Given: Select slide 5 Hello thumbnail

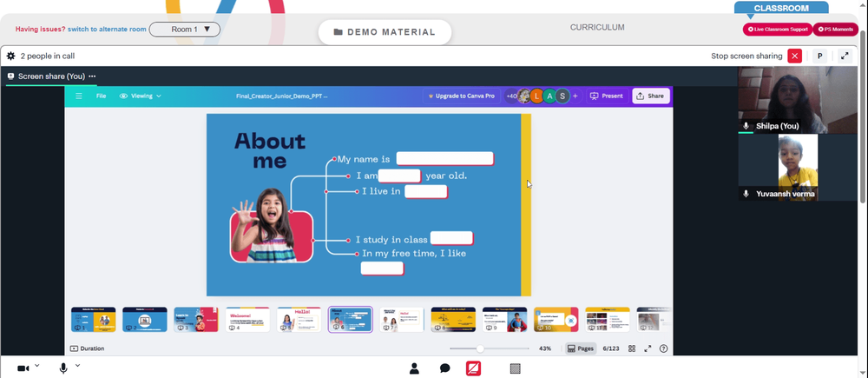Looking at the screenshot, I should coord(299,320).
